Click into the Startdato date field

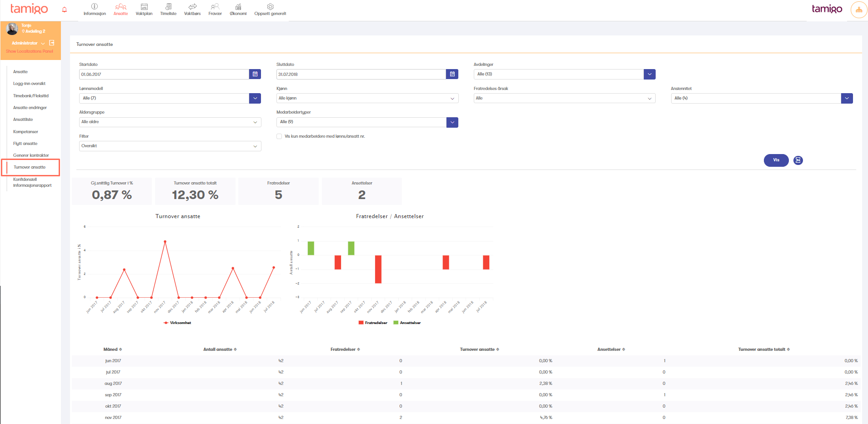click(164, 74)
